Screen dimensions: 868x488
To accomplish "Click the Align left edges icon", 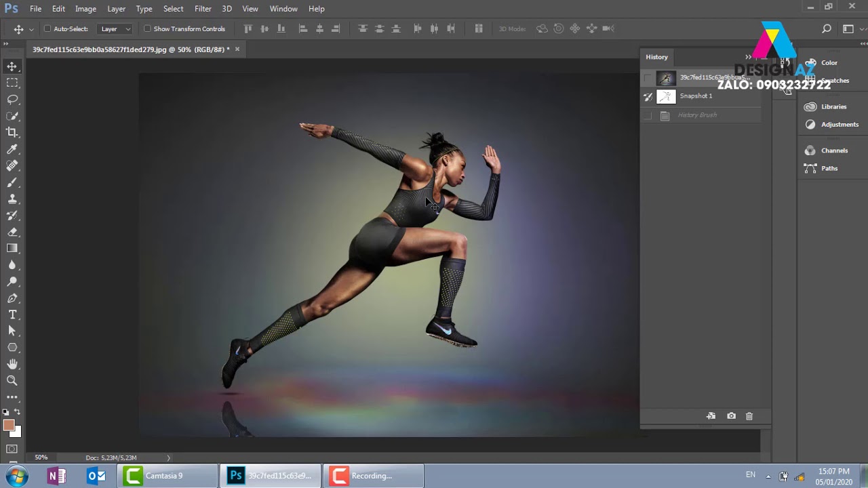I will pos(303,28).
